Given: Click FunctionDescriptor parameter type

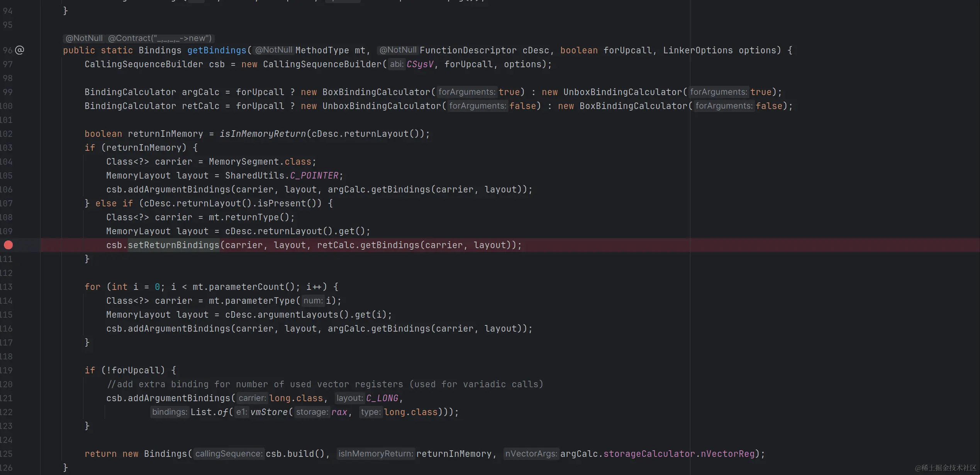Looking at the screenshot, I should click(x=468, y=50).
